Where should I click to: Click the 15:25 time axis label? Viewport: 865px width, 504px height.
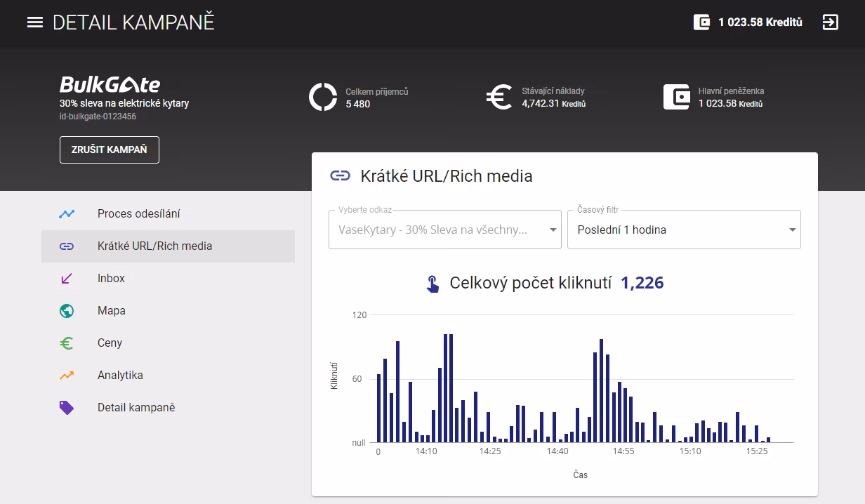[757, 451]
